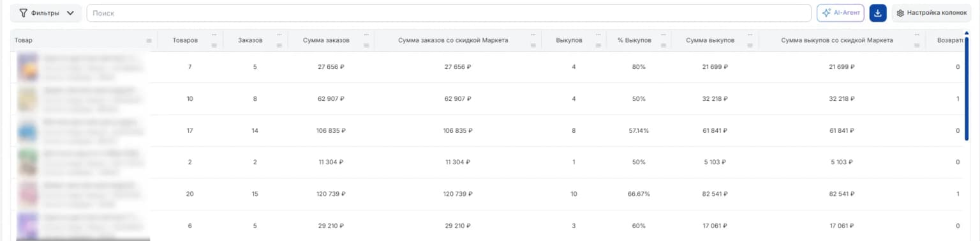Sort by the % Выкупов column header

tap(634, 40)
